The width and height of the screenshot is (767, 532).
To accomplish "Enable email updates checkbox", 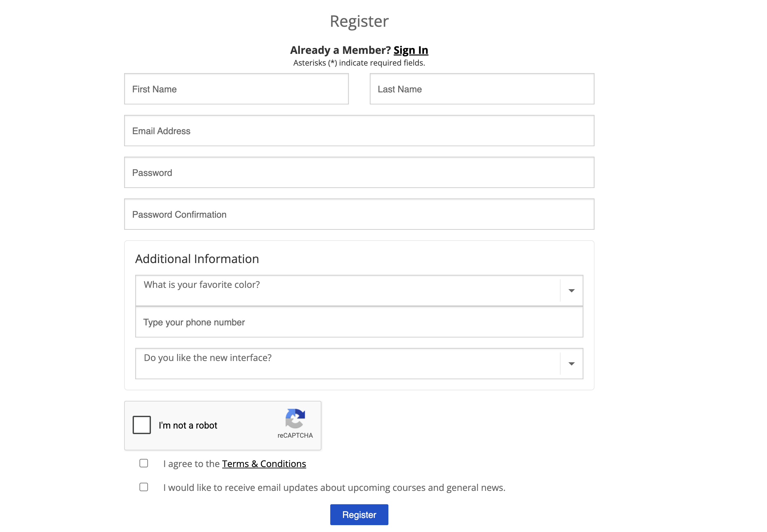I will point(143,487).
